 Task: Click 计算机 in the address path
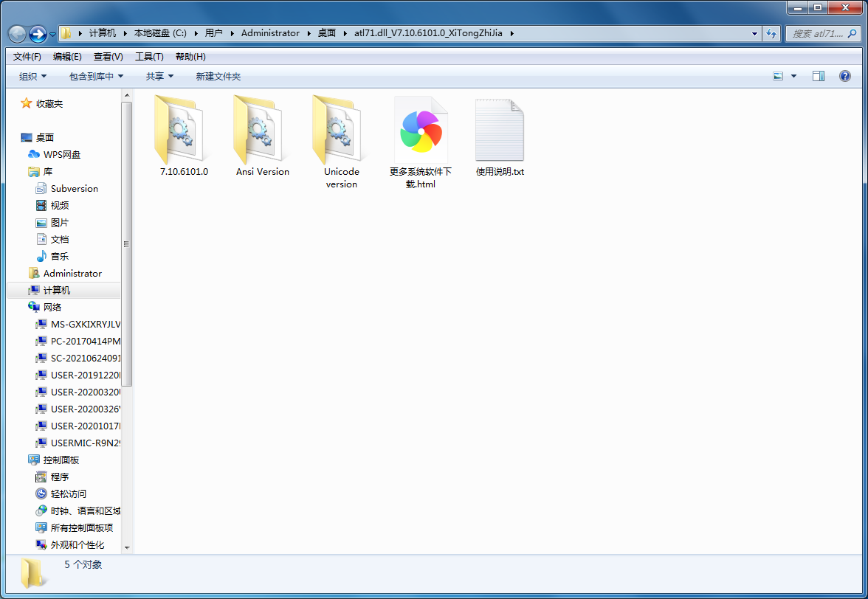click(103, 33)
